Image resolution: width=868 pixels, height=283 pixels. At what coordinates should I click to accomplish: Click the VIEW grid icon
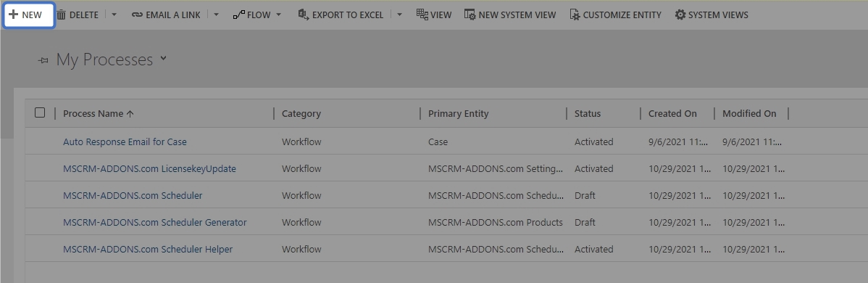pyautogui.click(x=422, y=15)
